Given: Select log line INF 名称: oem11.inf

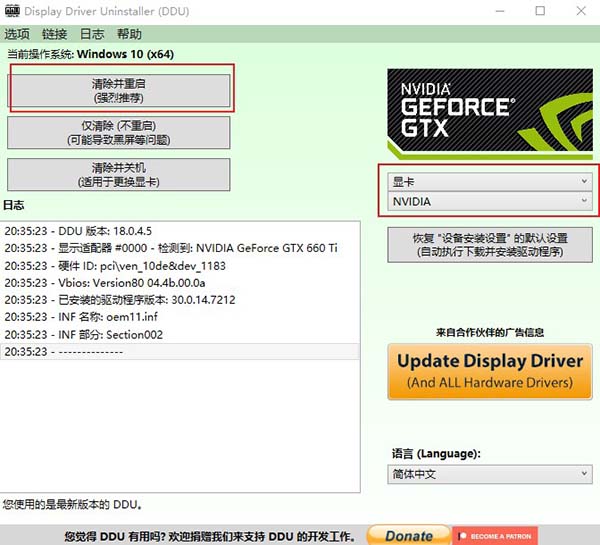Looking at the screenshot, I should [180, 317].
